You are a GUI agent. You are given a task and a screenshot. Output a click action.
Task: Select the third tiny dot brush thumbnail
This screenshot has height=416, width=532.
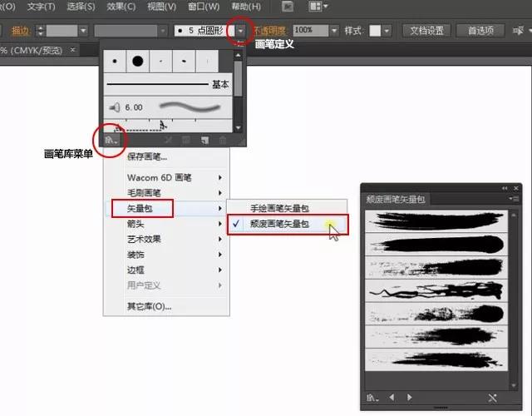coord(160,61)
